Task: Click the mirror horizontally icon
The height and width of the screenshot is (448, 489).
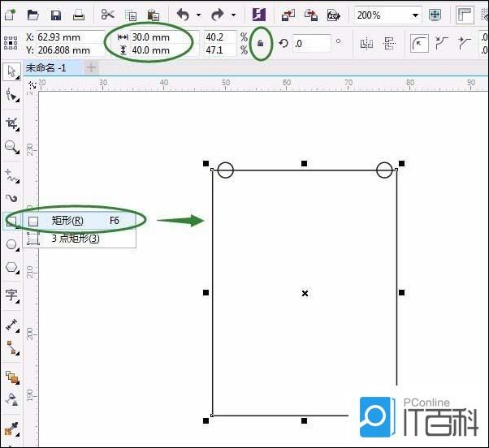Action: (366, 43)
